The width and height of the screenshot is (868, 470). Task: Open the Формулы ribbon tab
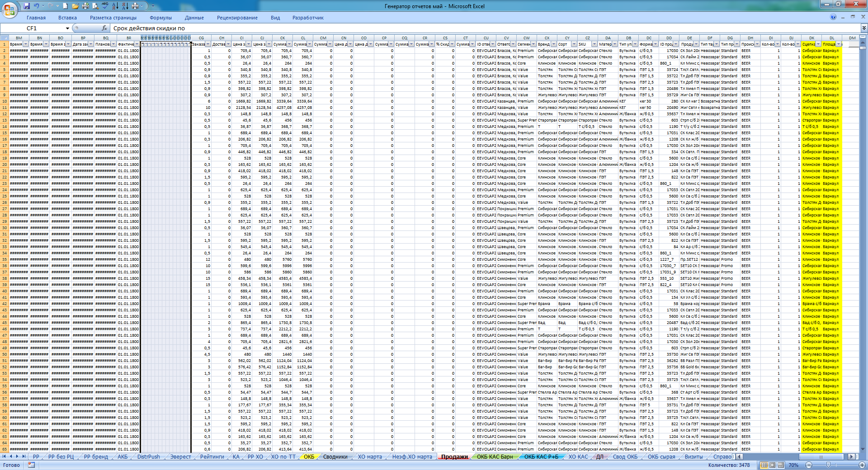pos(160,18)
